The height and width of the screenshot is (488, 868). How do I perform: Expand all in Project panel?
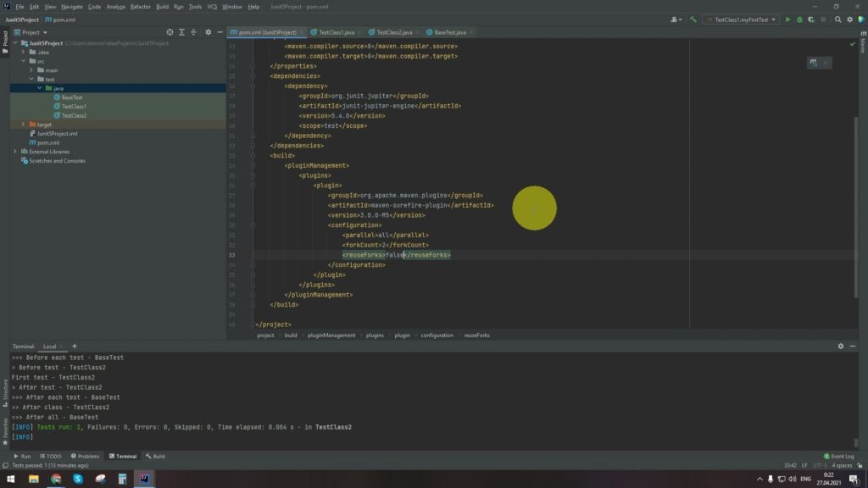pyautogui.click(x=181, y=32)
